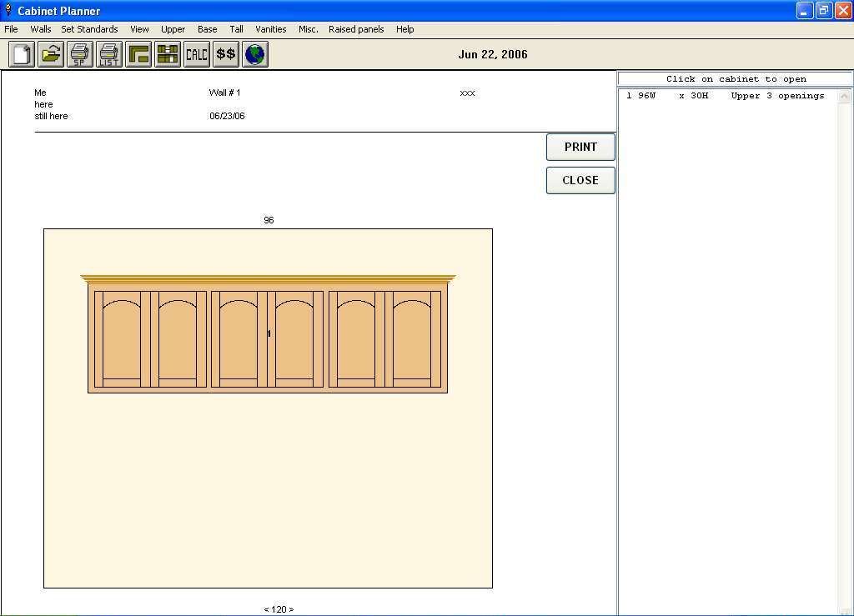Click upper cabinet number 1 in drawing
Image resolution: width=854 pixels, height=616 pixels.
pos(268,334)
